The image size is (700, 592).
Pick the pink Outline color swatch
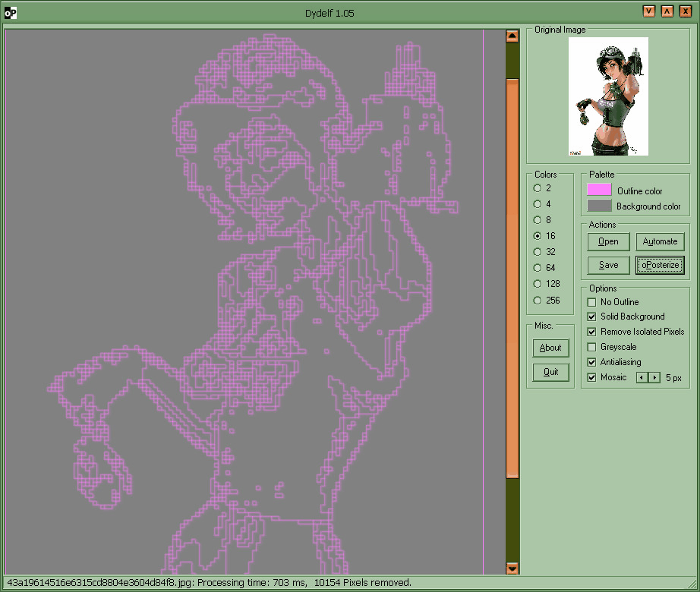pos(599,190)
